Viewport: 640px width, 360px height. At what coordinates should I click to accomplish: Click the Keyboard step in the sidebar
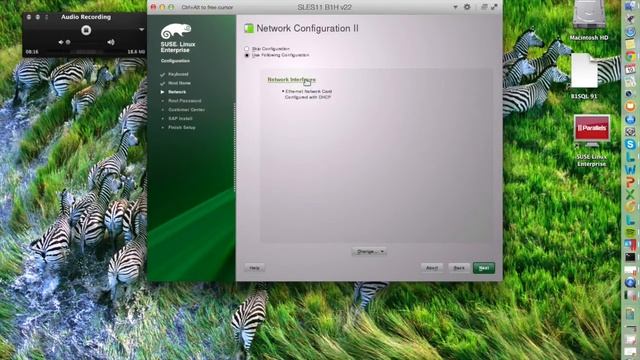click(178, 74)
